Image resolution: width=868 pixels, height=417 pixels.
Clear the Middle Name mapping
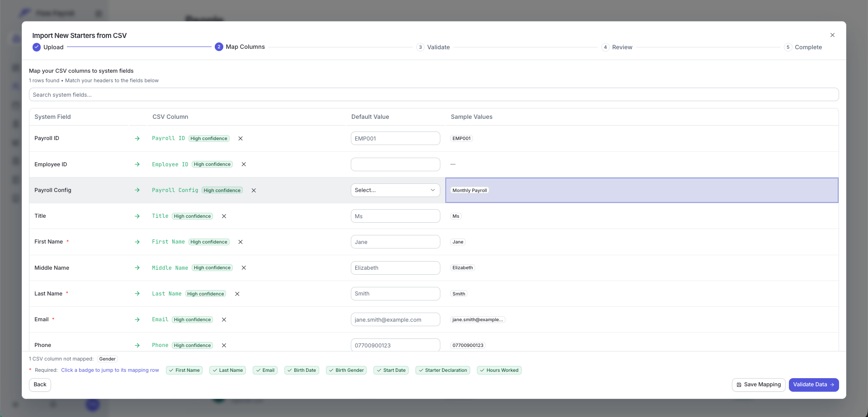(244, 268)
